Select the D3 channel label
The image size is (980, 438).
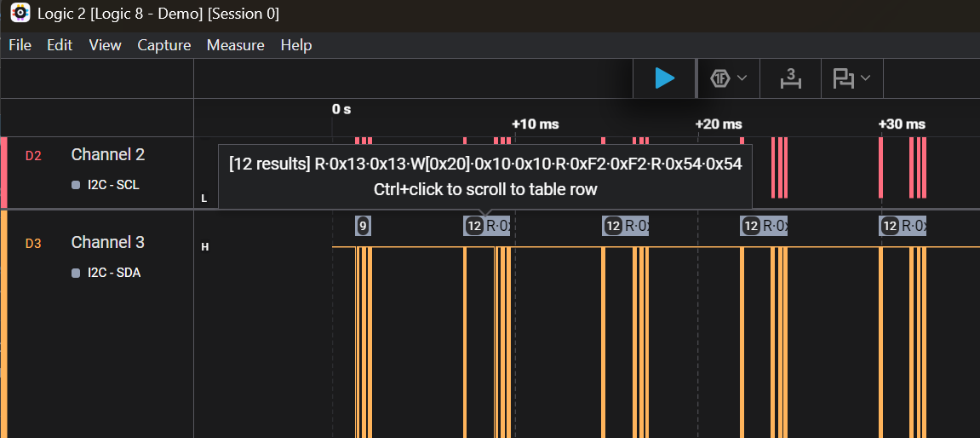click(x=33, y=243)
